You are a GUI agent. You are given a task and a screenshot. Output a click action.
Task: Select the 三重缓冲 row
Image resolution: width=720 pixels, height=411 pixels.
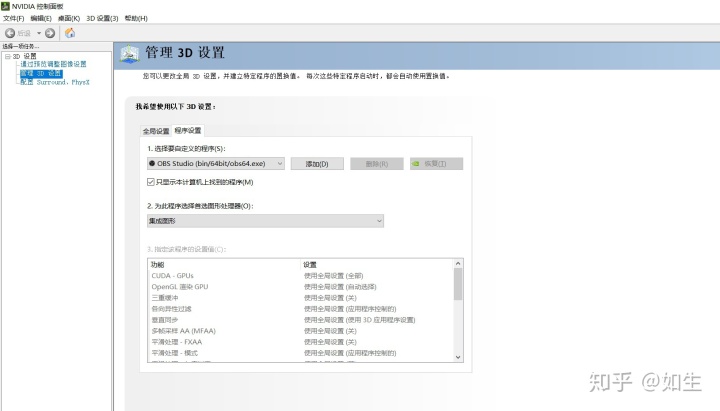300,298
